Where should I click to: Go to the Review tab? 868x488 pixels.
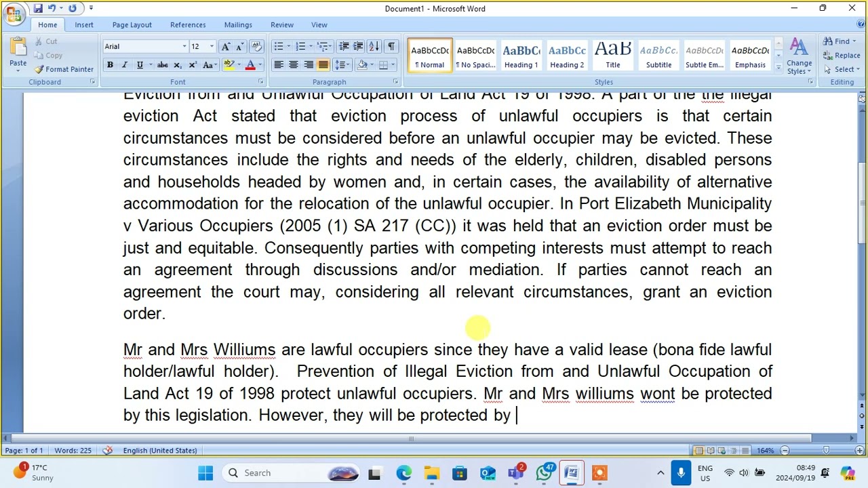pyautogui.click(x=282, y=25)
